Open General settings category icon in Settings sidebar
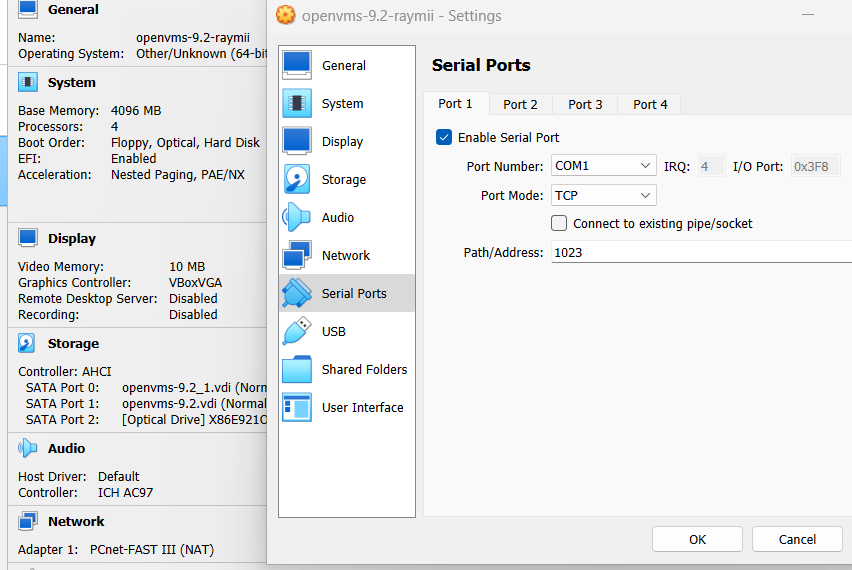The height and width of the screenshot is (570, 852). (297, 65)
